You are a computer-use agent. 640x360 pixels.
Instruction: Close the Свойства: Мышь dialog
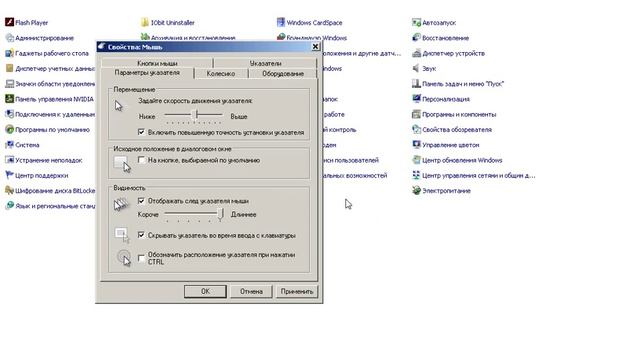(x=316, y=47)
